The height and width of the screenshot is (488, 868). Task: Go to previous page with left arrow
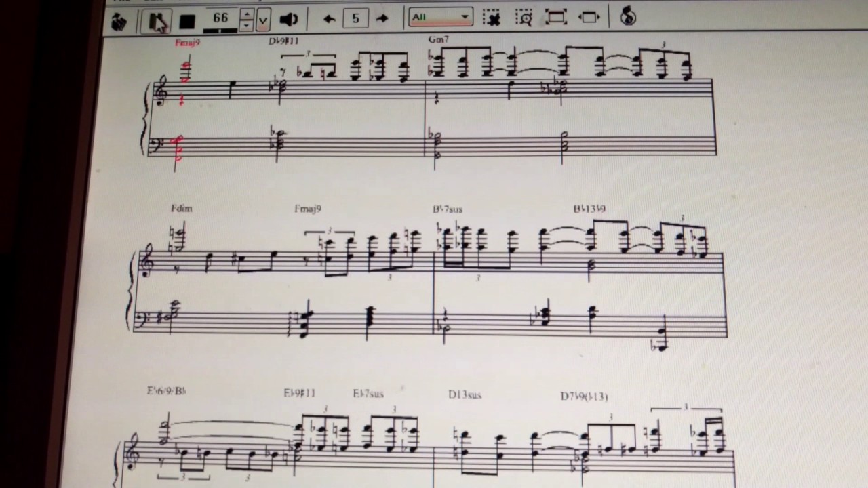point(330,19)
